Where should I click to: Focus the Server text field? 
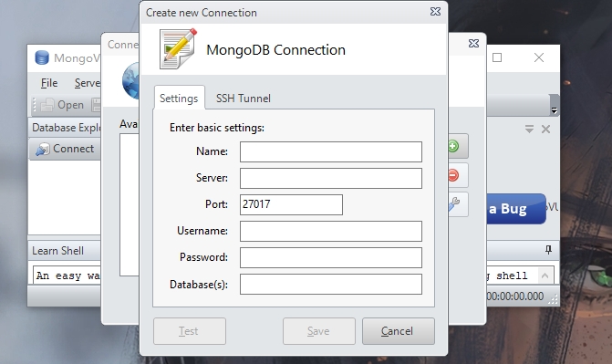pos(330,179)
